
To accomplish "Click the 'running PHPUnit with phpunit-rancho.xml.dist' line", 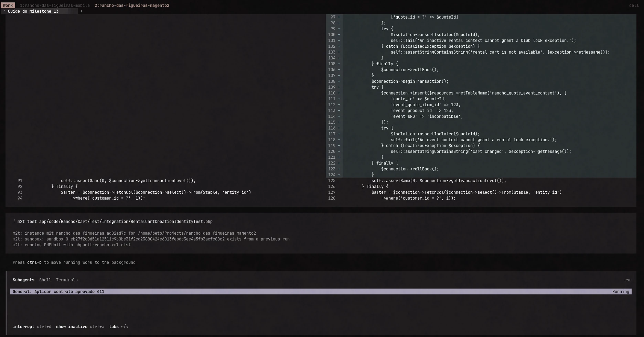I will [72, 245].
